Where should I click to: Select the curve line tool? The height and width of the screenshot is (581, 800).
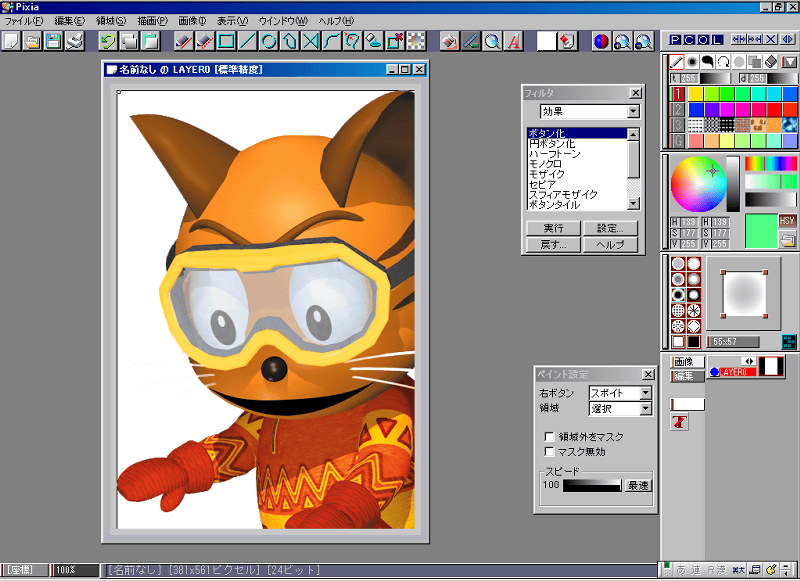coord(332,41)
